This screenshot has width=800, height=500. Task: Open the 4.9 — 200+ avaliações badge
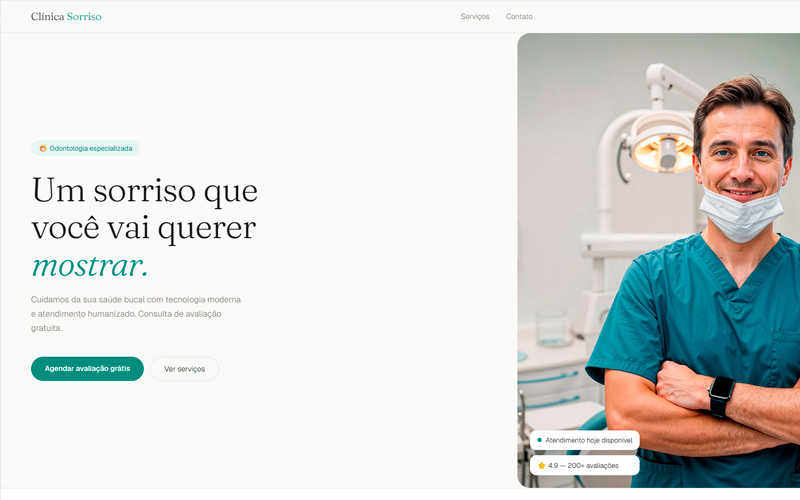(x=585, y=465)
